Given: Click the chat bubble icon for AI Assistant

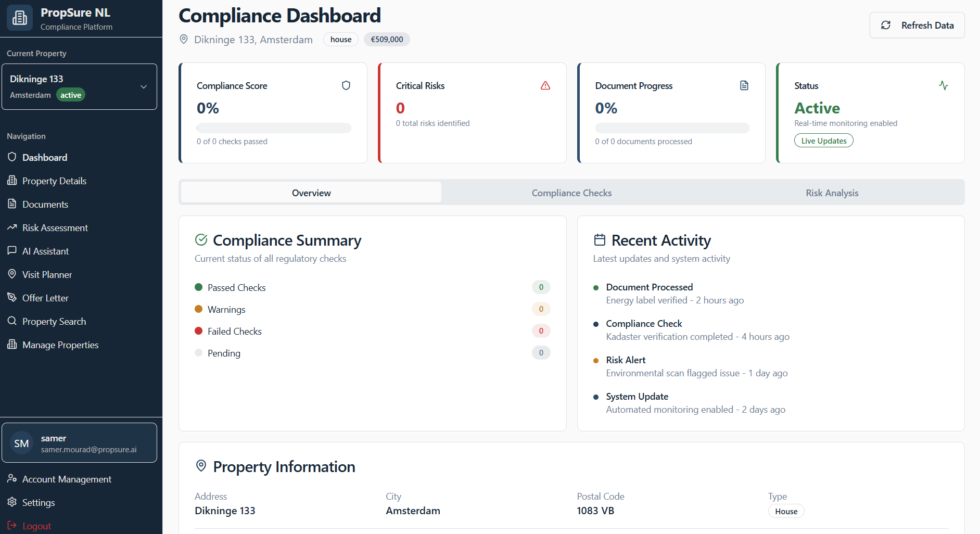Looking at the screenshot, I should tap(12, 251).
